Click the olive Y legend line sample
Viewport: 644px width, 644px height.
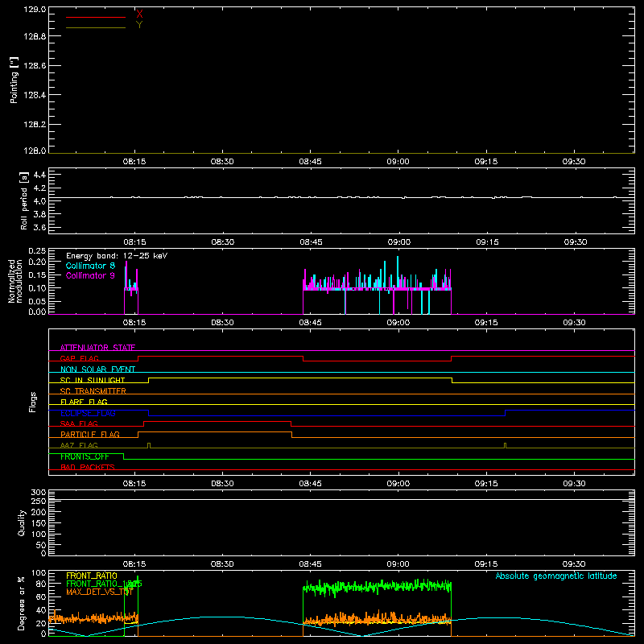pyautogui.click(x=96, y=28)
